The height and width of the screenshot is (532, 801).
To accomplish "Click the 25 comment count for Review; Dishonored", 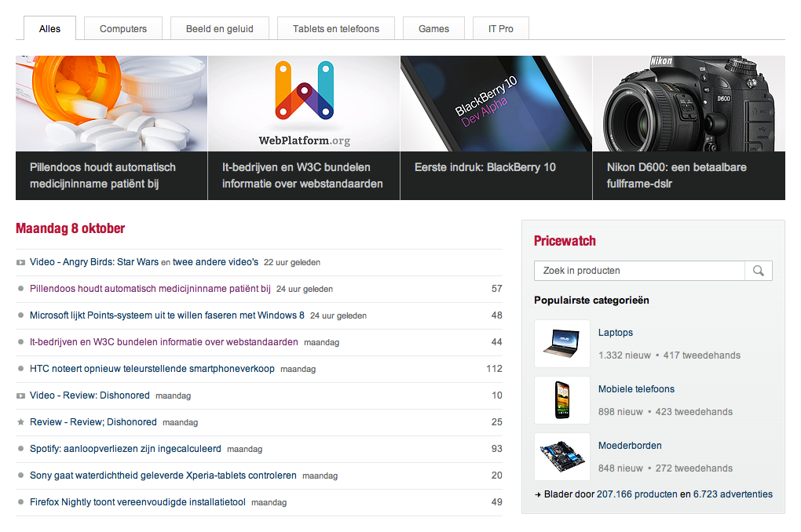I will tap(497, 421).
